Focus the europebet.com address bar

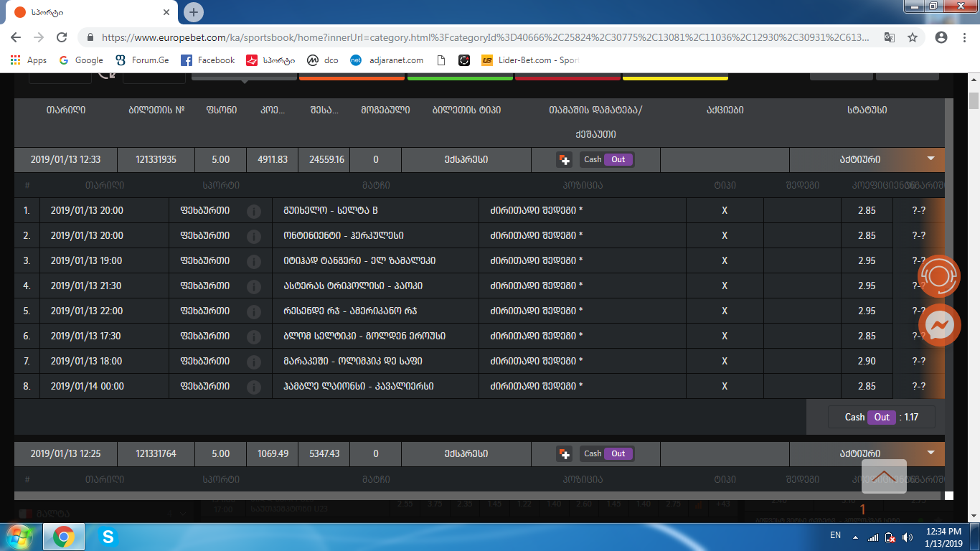tap(485, 37)
